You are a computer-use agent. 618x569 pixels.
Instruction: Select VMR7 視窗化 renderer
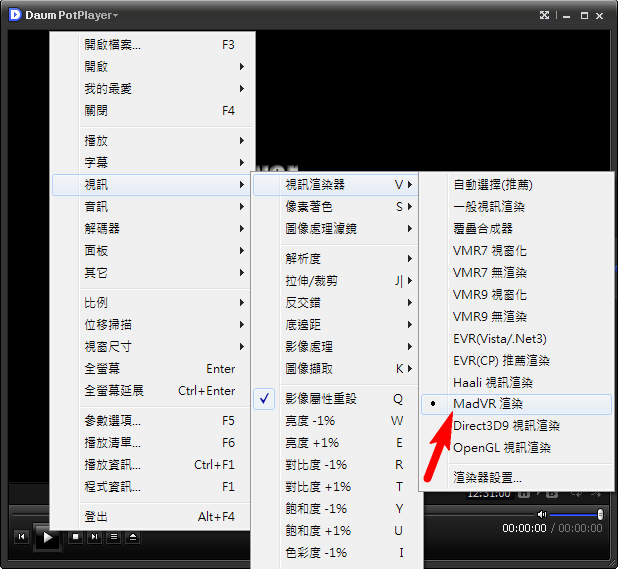click(x=516, y=251)
